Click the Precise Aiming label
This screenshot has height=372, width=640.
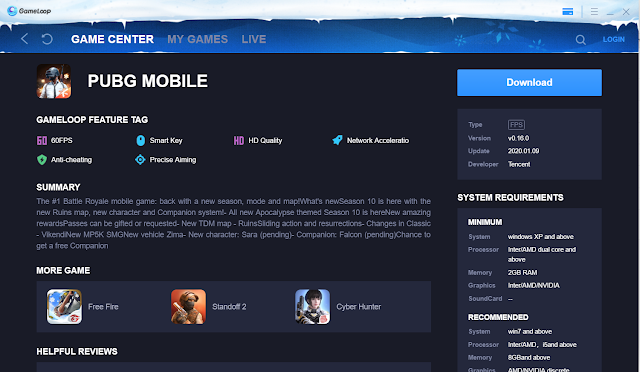pos(173,160)
